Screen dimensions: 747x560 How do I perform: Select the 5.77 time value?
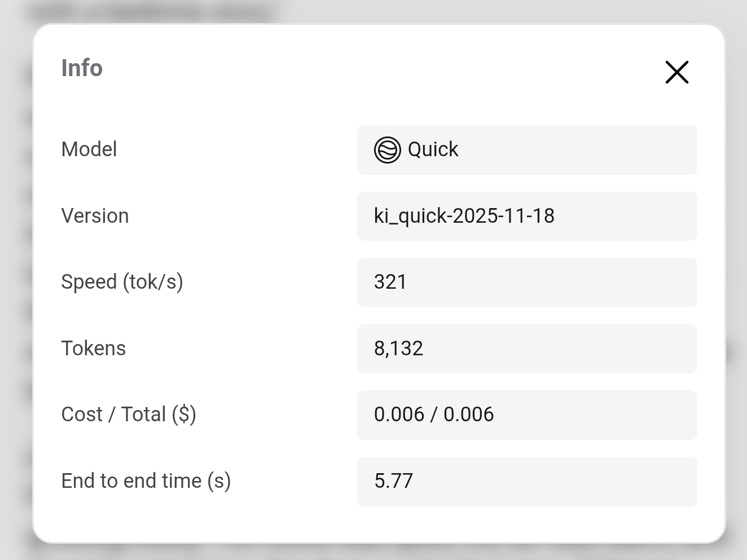click(x=393, y=481)
